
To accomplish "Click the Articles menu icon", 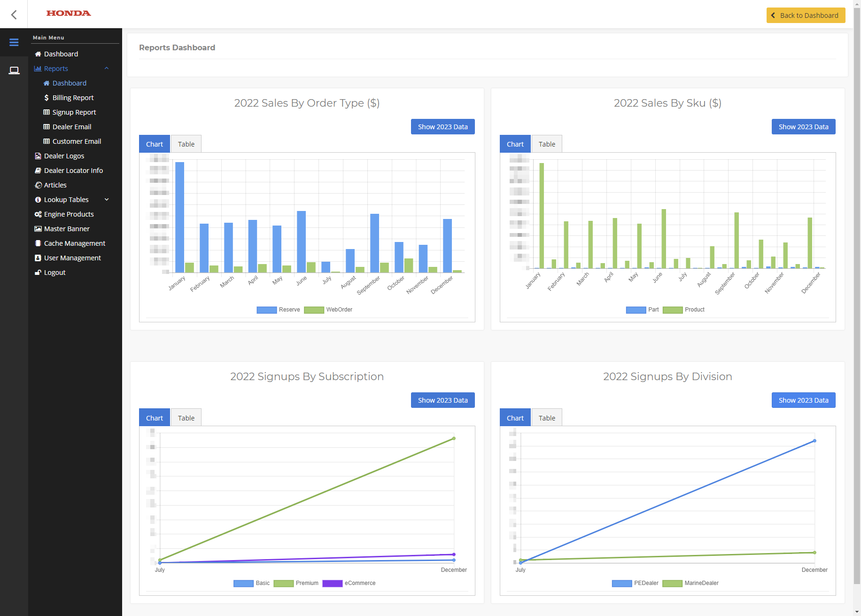I will [x=38, y=185].
